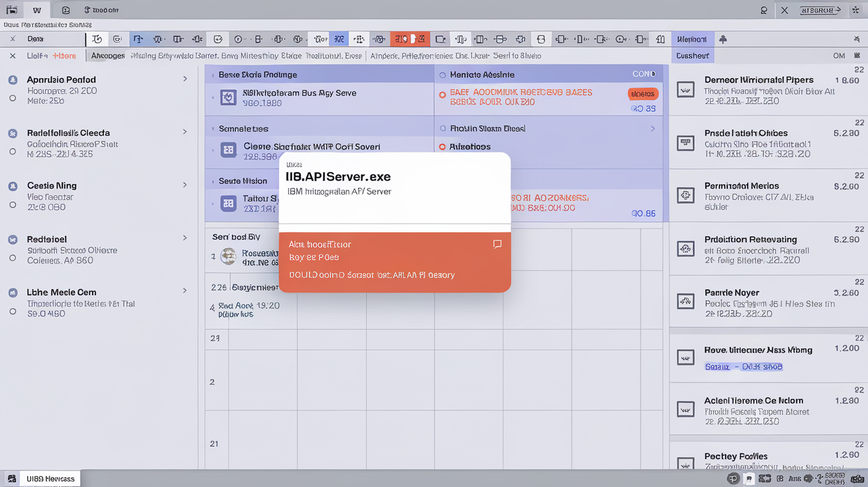Collapse the Bexte Staiis Pndinge section
This screenshot has height=487, width=868.
tap(212, 75)
